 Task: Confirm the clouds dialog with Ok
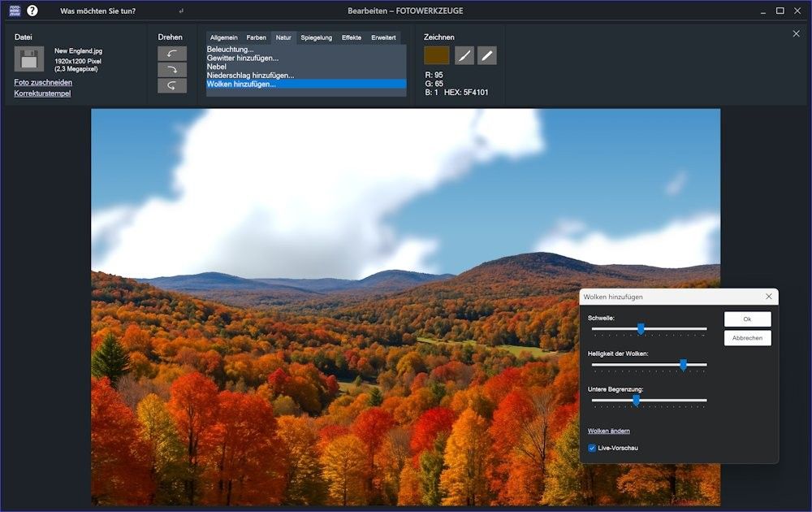747,319
